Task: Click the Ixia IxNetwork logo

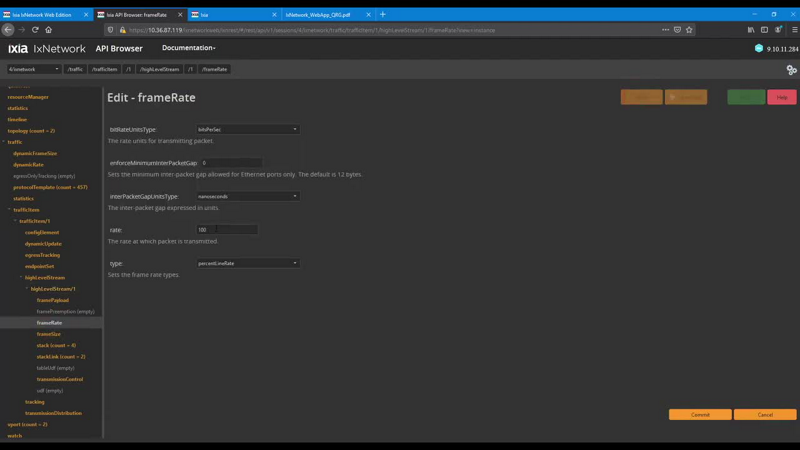Action: 46,48
